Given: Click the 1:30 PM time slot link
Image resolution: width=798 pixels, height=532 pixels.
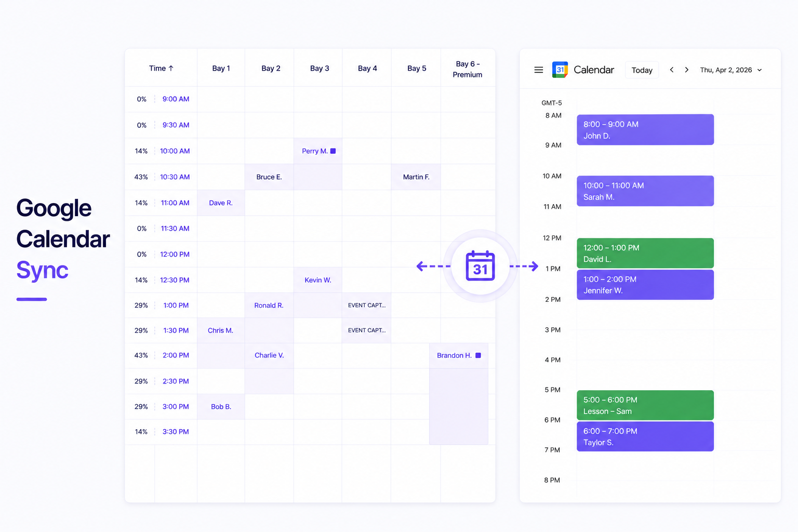Looking at the screenshot, I should (x=176, y=330).
